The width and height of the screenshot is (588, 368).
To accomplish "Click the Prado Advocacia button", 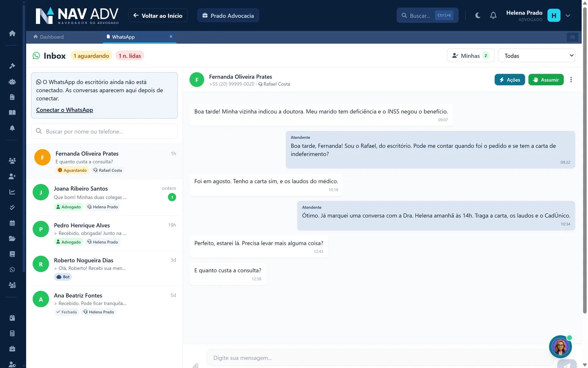I will coord(228,15).
